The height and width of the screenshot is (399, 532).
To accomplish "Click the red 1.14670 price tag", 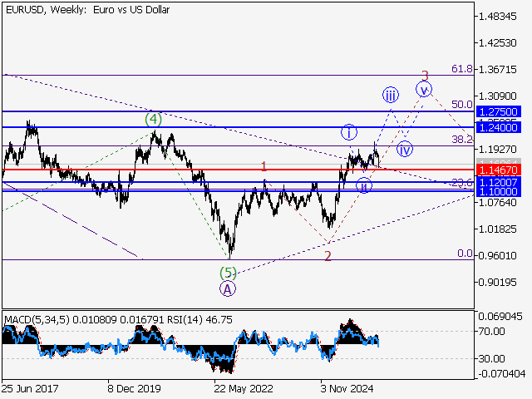I will [499, 169].
